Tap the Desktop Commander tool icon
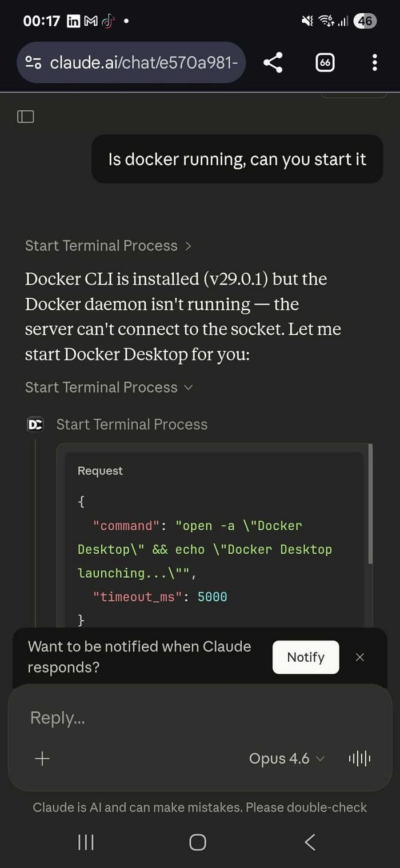 [35, 425]
